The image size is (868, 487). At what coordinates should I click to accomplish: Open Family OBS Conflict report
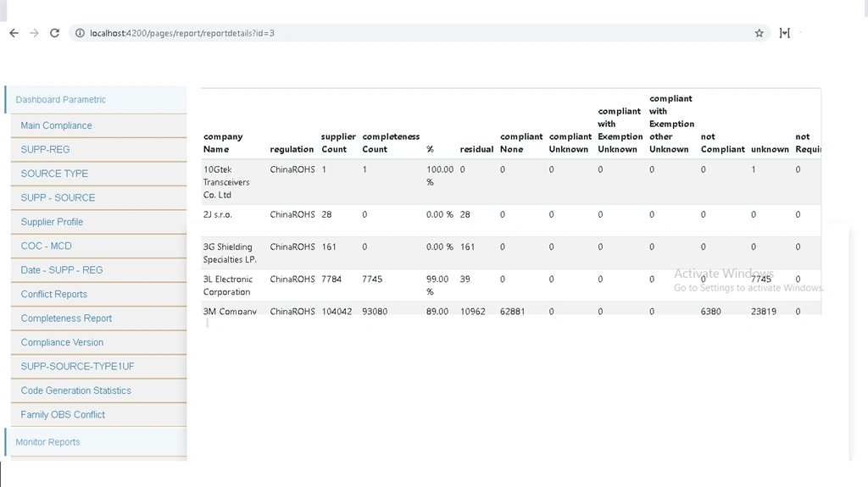click(63, 414)
